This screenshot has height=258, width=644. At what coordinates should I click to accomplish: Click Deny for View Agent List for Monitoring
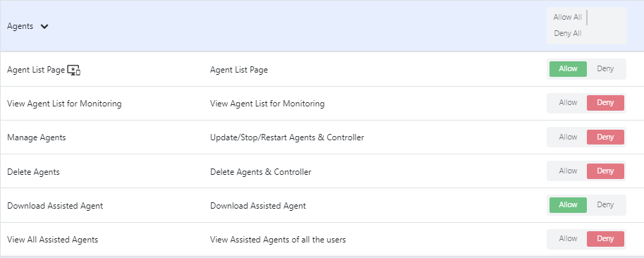(605, 103)
